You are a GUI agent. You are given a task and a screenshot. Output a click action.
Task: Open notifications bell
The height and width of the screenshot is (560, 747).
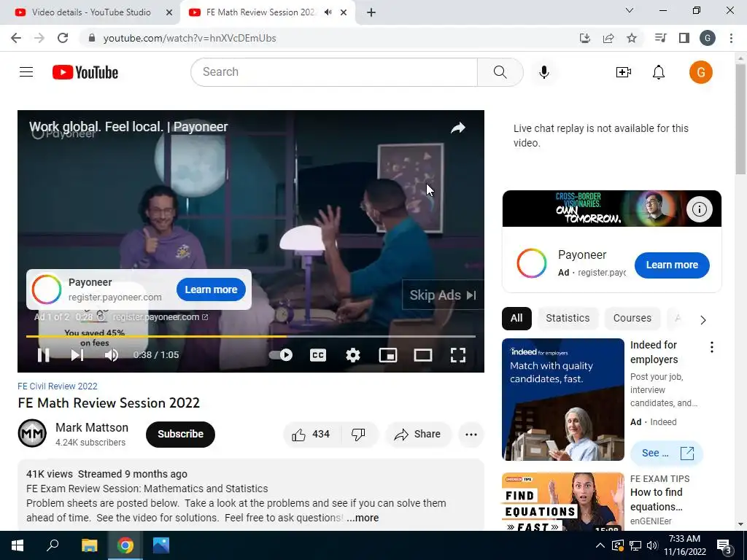659,72
